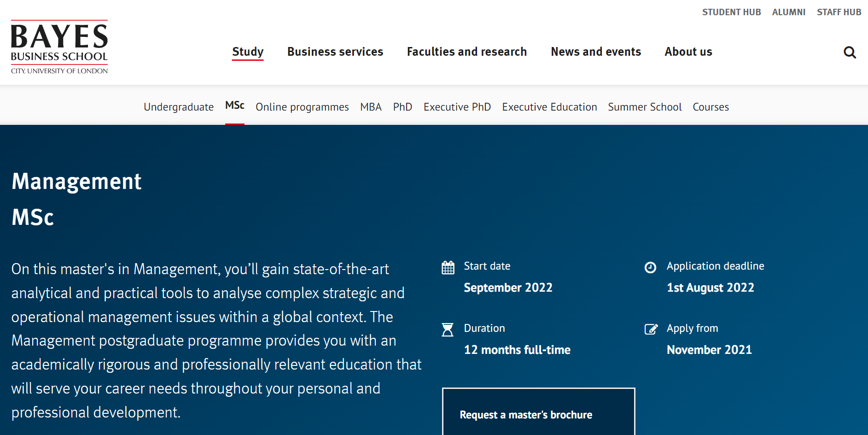Click the Bayes Business School logo
Screen dimensions: 868x435
[59, 47]
